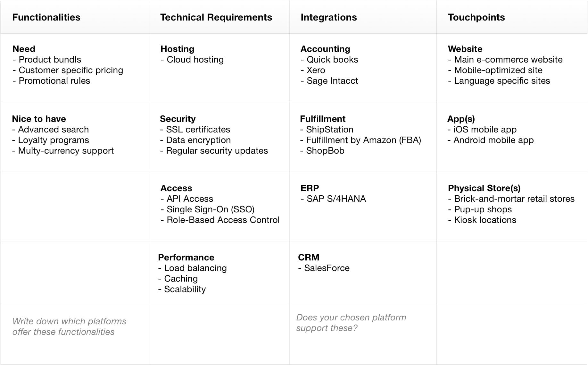Image resolution: width=588 pixels, height=365 pixels.
Task: Select the Functionalities column header
Action: point(46,17)
